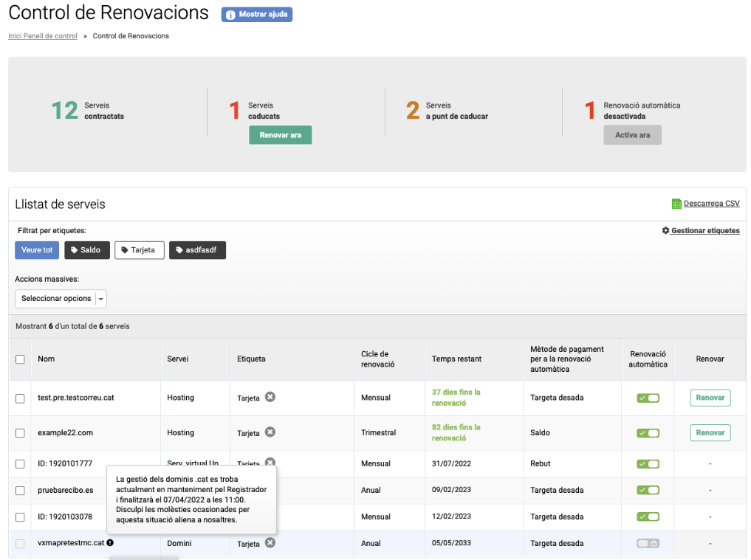
Task: Click the domain name test.pre.testcorreu.cat
Action: pyautogui.click(x=76, y=398)
